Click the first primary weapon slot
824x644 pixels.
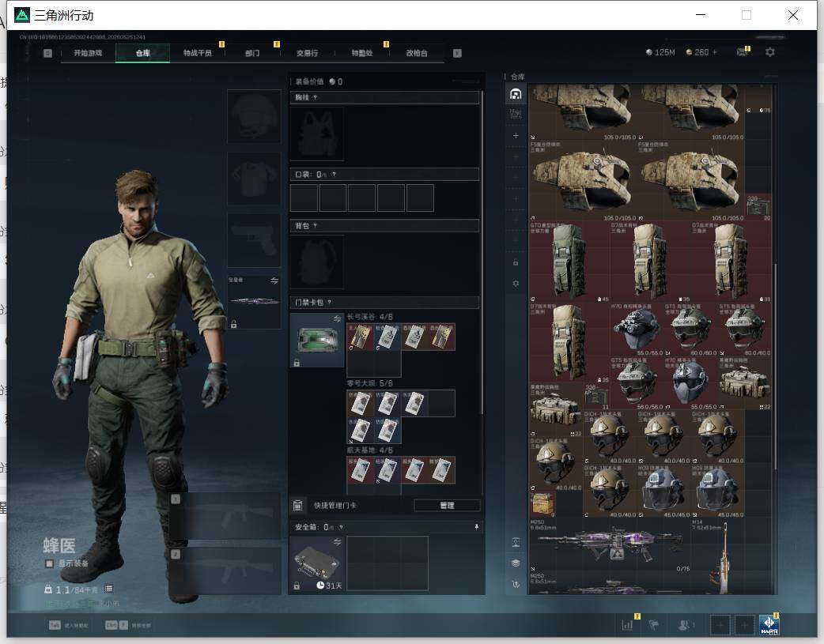pyautogui.click(x=225, y=515)
